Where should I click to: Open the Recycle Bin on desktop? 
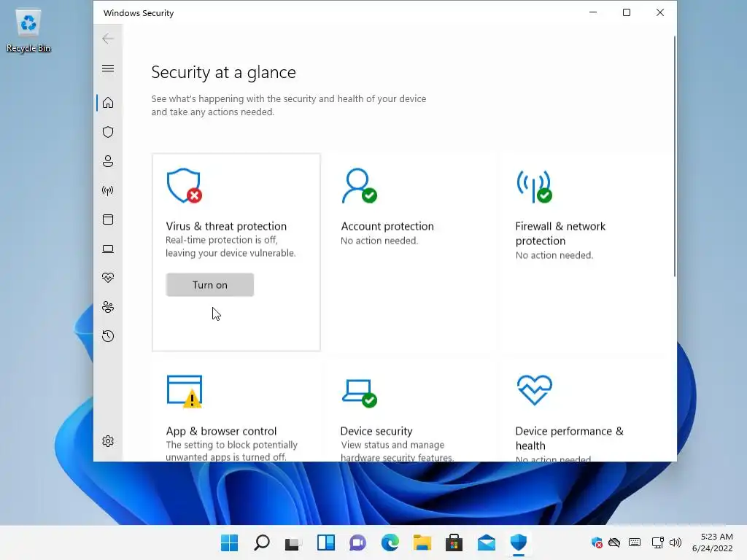(x=28, y=31)
